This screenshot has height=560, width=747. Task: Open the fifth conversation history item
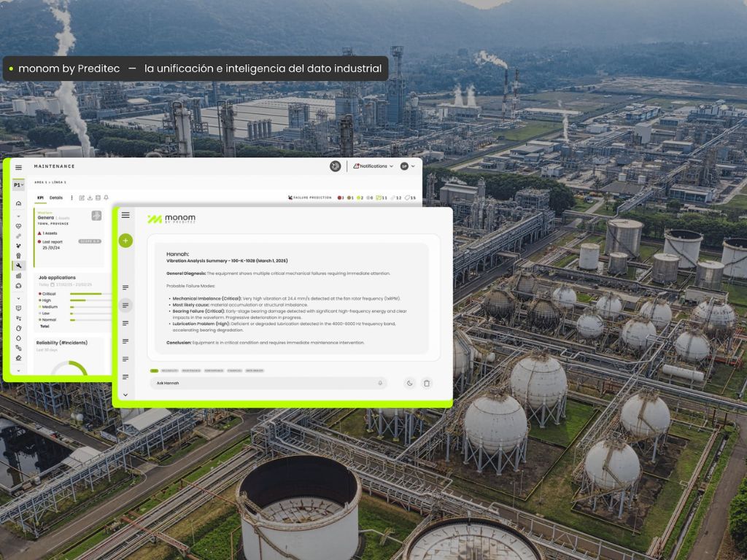click(x=125, y=359)
